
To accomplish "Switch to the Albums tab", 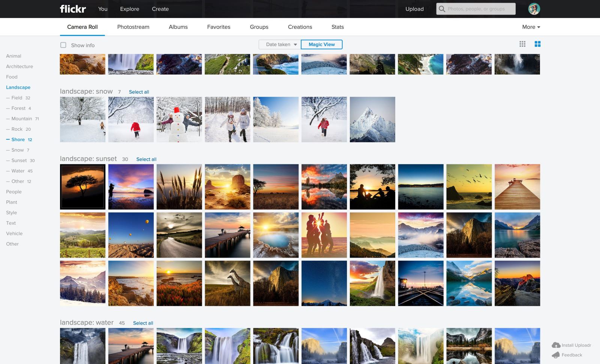I will click(x=178, y=27).
